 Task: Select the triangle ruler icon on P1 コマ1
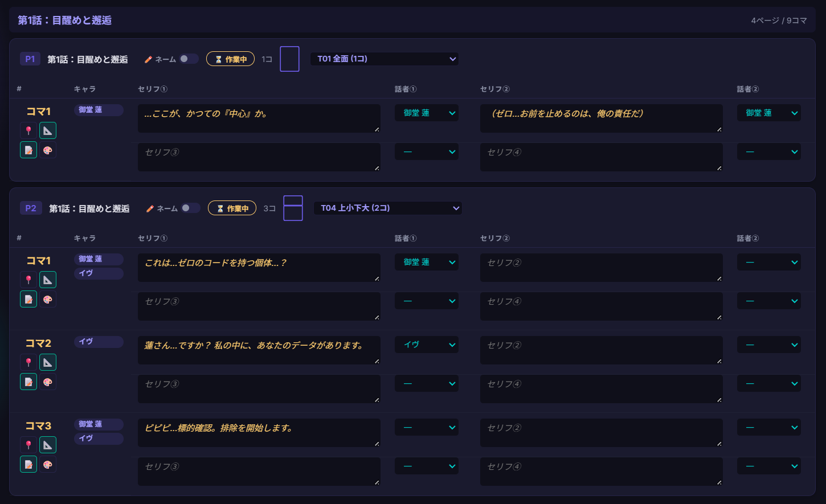click(x=48, y=130)
